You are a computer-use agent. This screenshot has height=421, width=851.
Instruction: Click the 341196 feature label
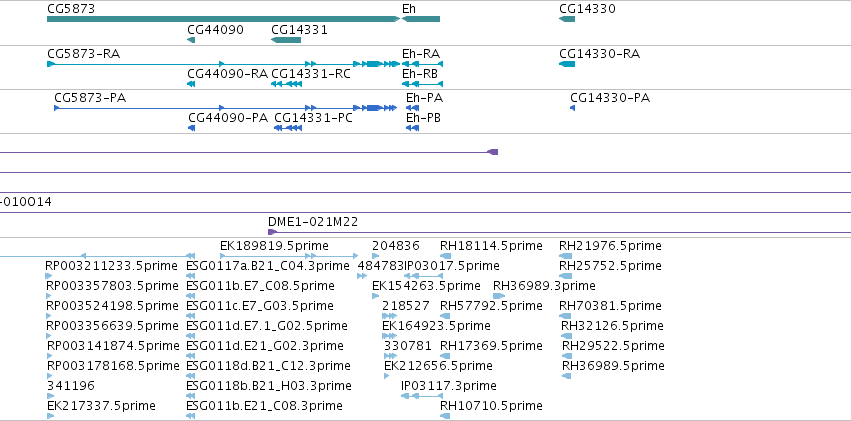(x=71, y=386)
